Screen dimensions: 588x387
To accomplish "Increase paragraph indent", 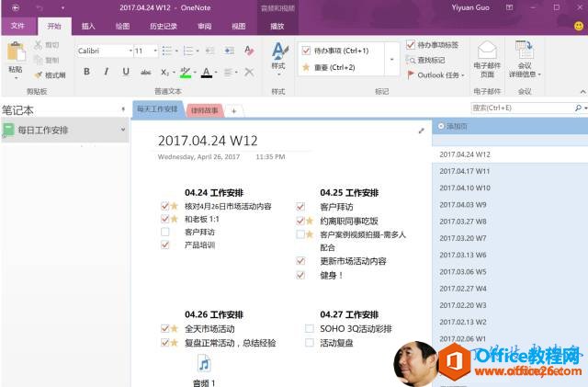I will pyautogui.click(x=229, y=51).
